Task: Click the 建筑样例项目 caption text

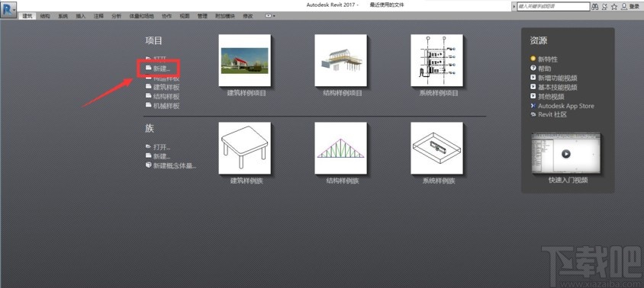Action: [246, 93]
